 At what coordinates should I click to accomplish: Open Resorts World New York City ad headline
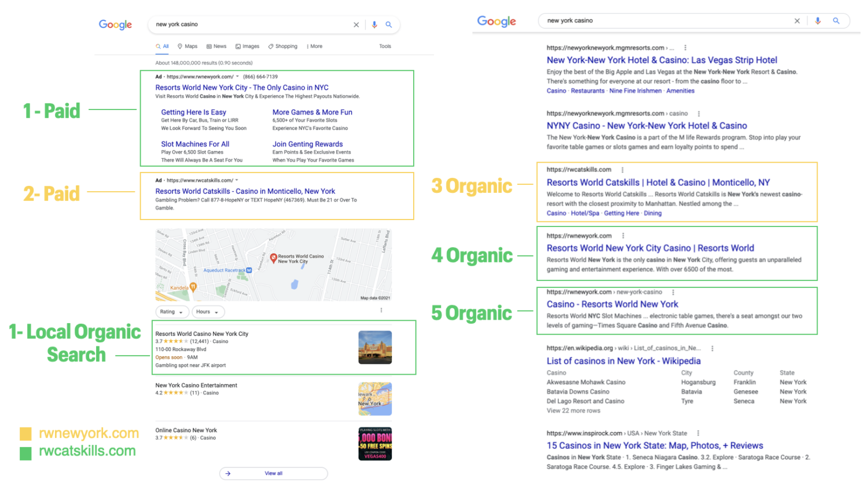242,87
